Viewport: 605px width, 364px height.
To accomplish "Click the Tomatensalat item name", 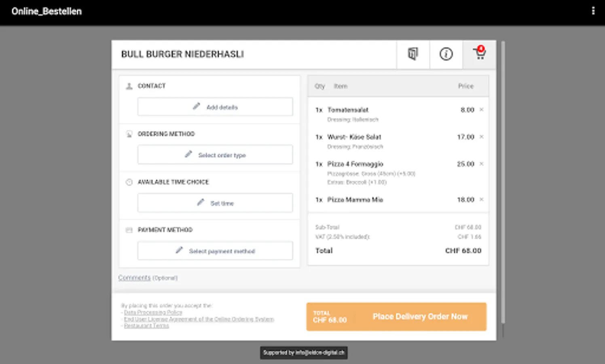I will (x=348, y=110).
